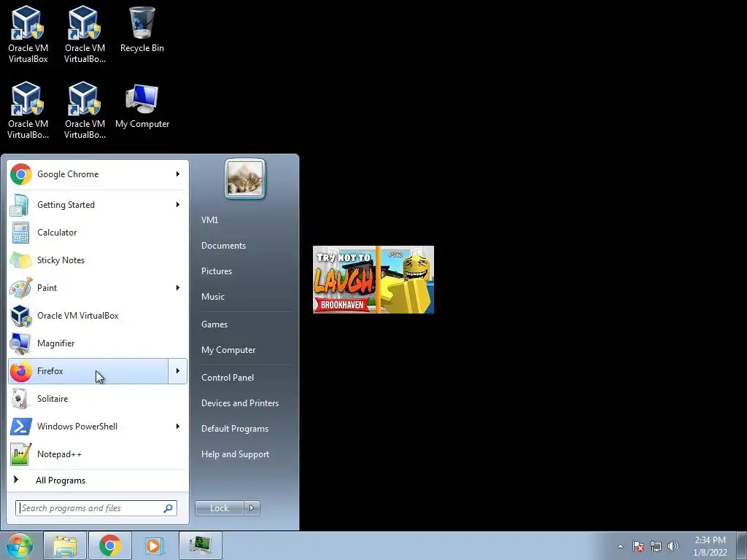Click the taskbar clock and date

pos(710,546)
